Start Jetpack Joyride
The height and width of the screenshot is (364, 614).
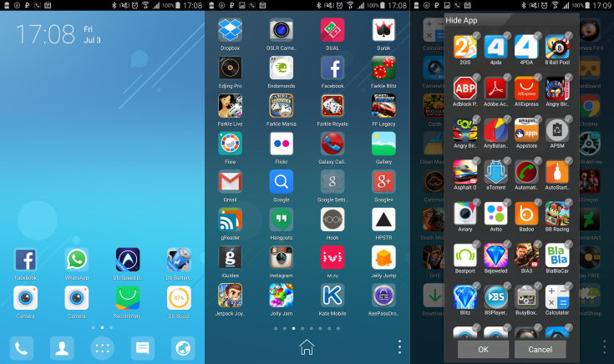point(231,296)
